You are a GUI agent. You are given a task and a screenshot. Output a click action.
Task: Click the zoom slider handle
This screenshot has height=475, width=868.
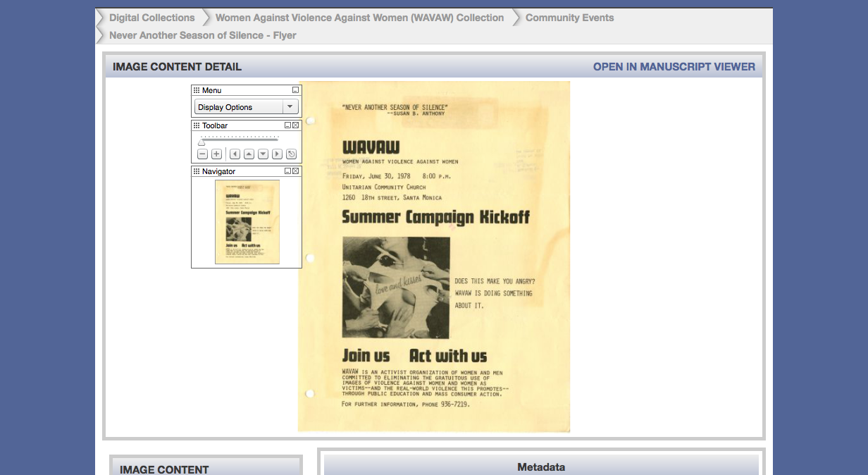coord(201,142)
